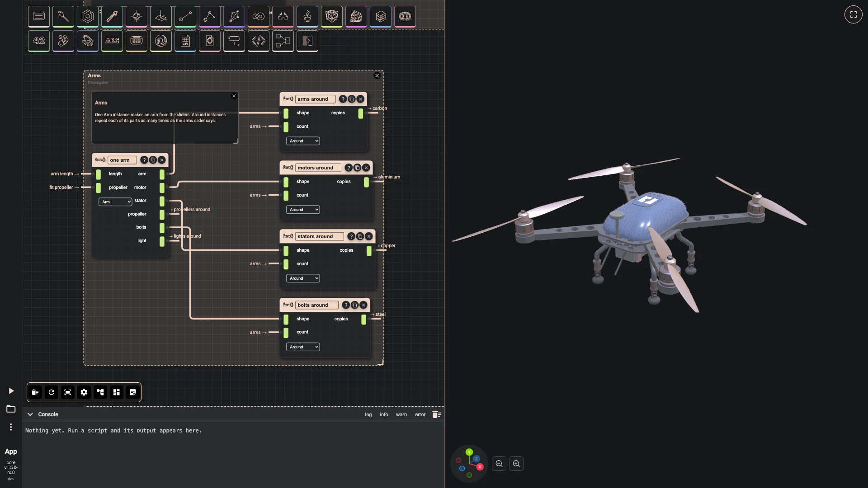Click the note icon in bottom toolbar
Screen dimensions: 868x488
tap(133, 392)
